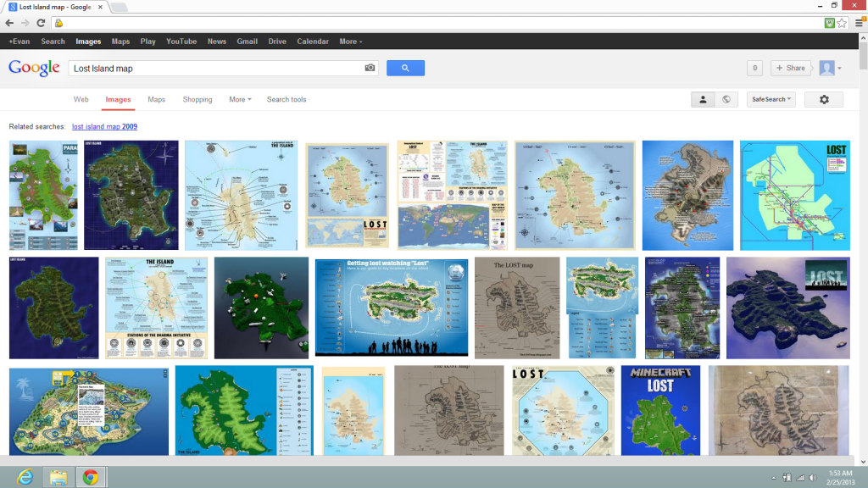Select the red Images results tab
868x488 pixels.
point(118,100)
